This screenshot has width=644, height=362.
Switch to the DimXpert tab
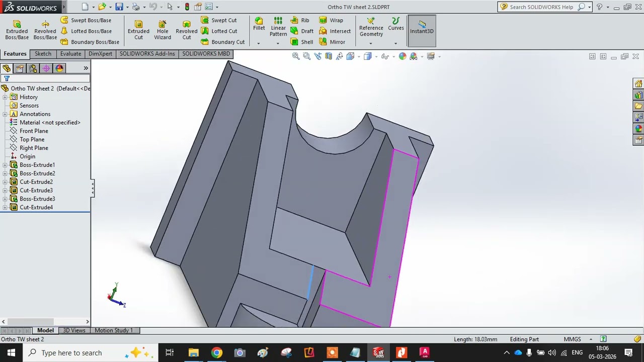100,54
